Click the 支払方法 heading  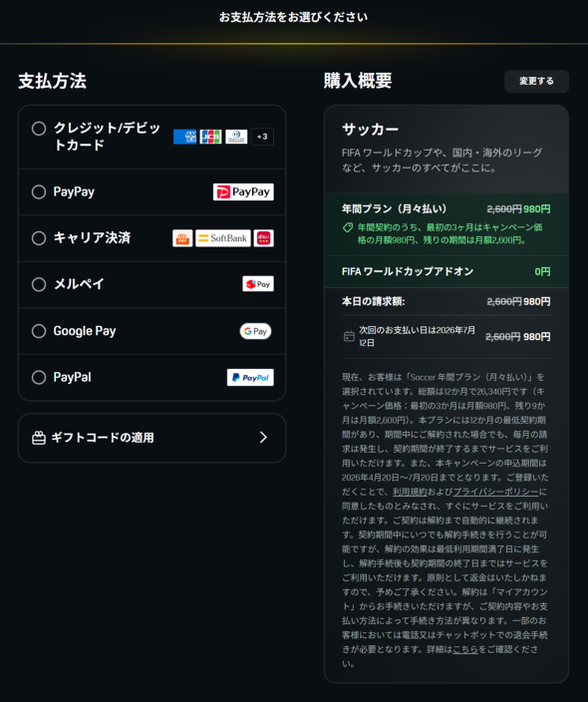click(x=53, y=81)
